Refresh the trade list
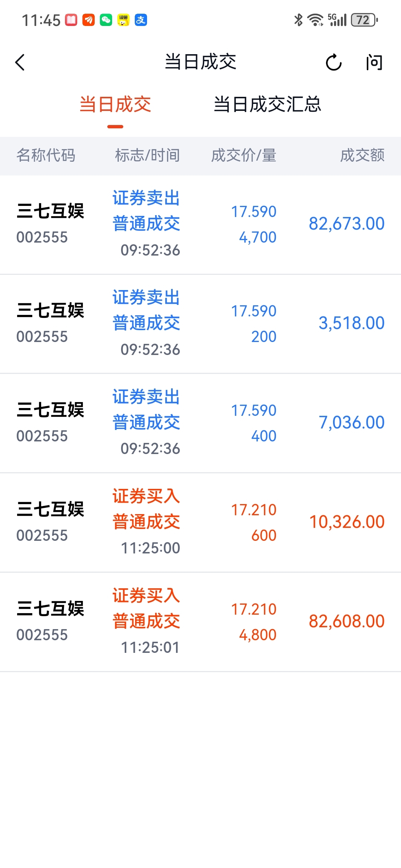Screen dimensions: 401x868 tap(333, 62)
